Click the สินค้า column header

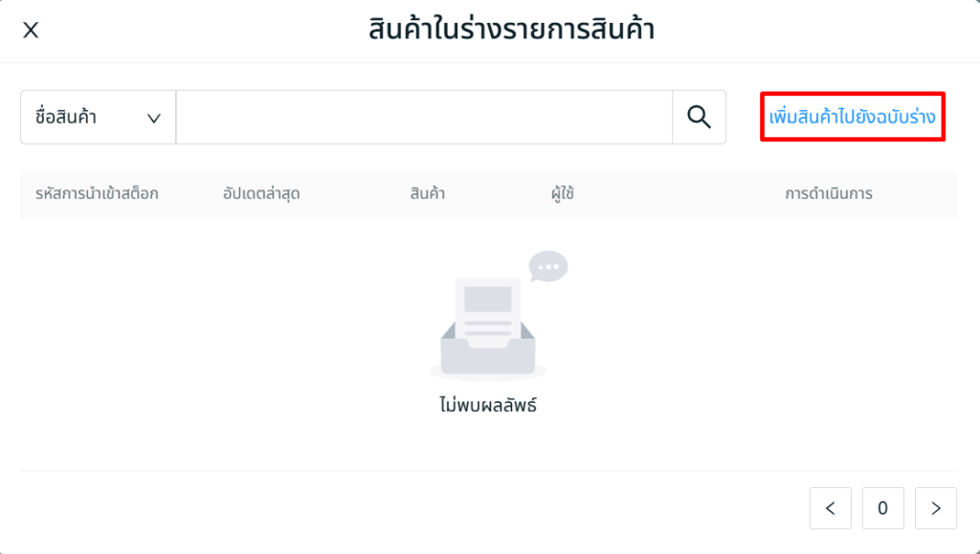427,193
